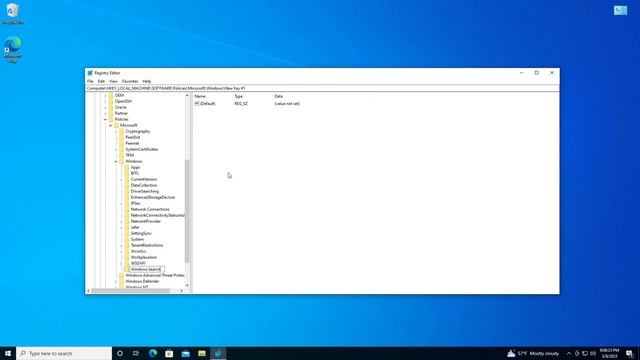Select the EnhancedStorageDevices key

tap(153, 197)
